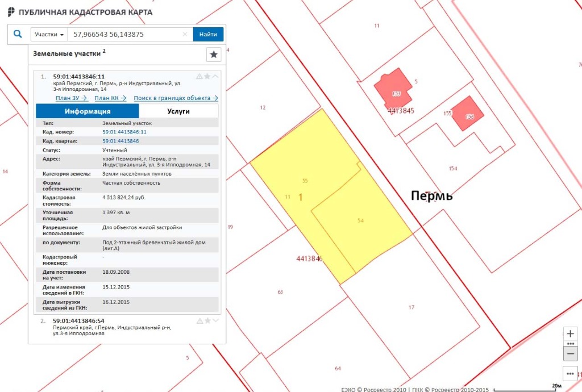
Task: Switch to the Услуги tab
Action: tap(178, 111)
